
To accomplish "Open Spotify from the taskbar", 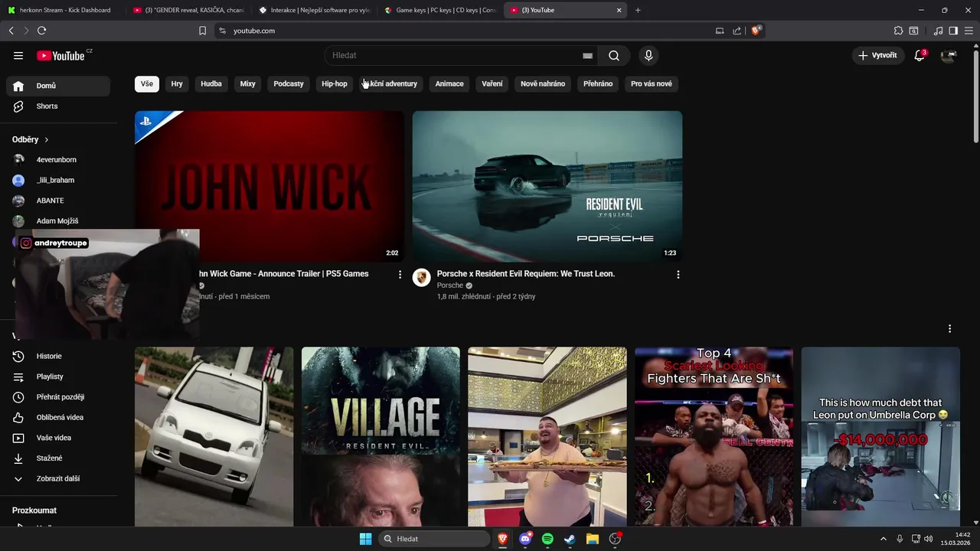I will click(547, 539).
